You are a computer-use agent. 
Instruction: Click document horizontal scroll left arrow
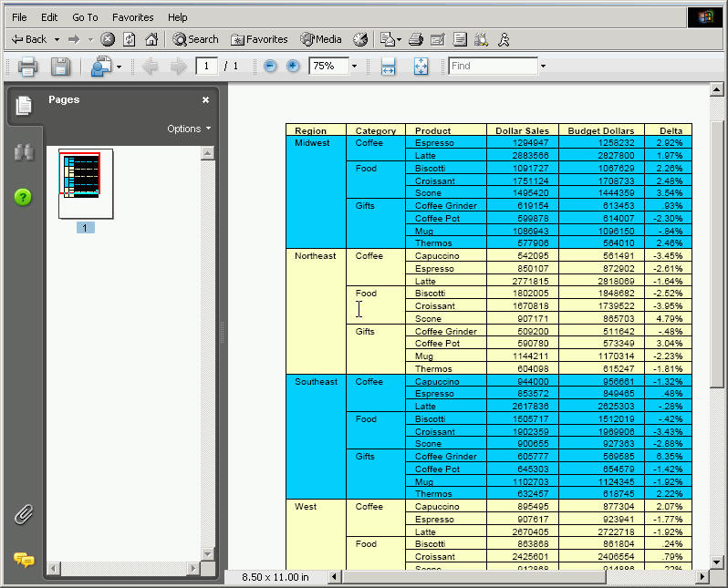coord(334,577)
